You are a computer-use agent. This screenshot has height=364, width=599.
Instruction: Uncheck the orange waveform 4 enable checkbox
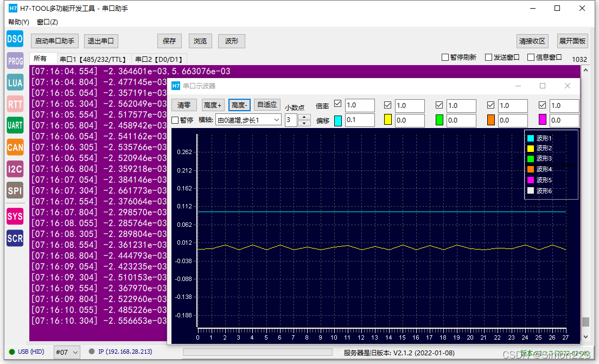click(x=491, y=105)
